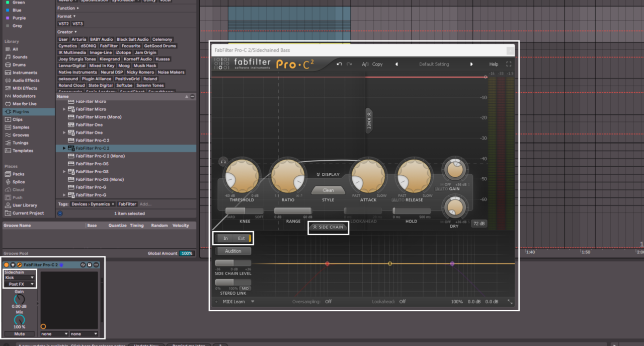The height and width of the screenshot is (346, 644).
Task: Collapse the DISPLAY section
Action: click(x=328, y=175)
